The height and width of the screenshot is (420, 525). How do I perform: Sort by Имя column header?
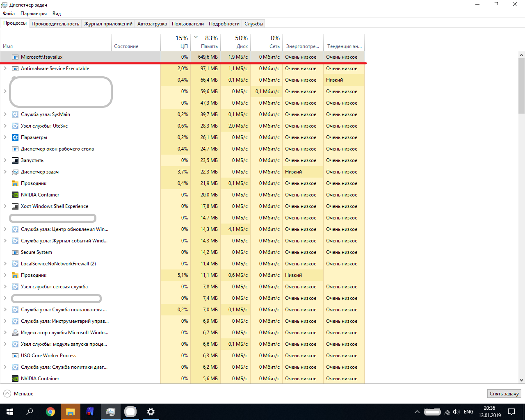(56, 42)
